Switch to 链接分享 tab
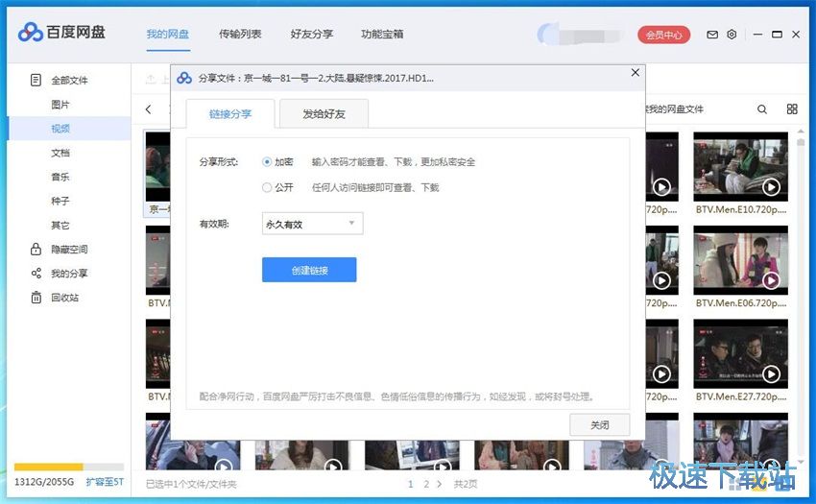Viewport: 816px width, 504px height. (230, 114)
